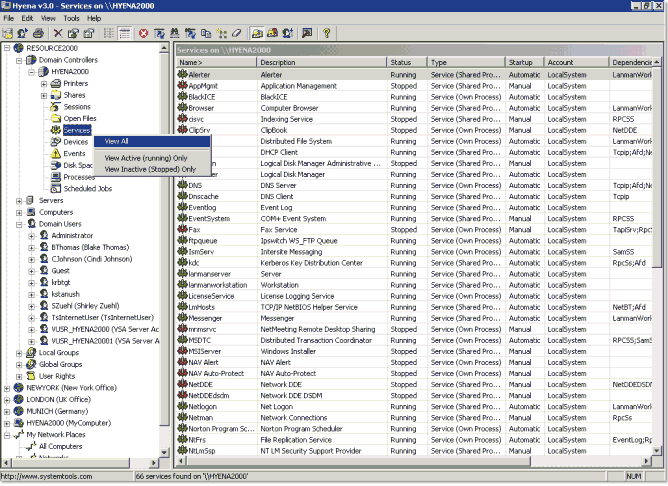Click the binoculars find icon in toolbar
Viewport: 668px width, 486px height.
pyautogui.click(x=175, y=33)
